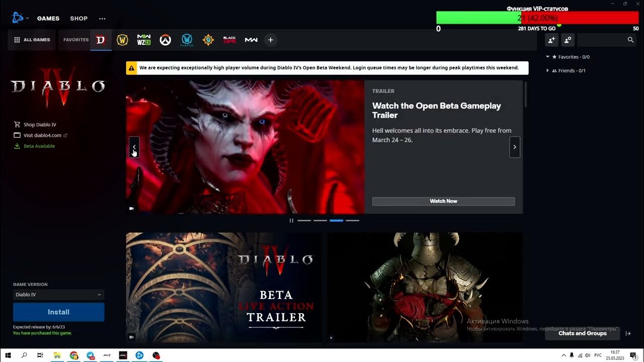
Task: Click the Diablo IV logo in sidebar
Action: 58,87
